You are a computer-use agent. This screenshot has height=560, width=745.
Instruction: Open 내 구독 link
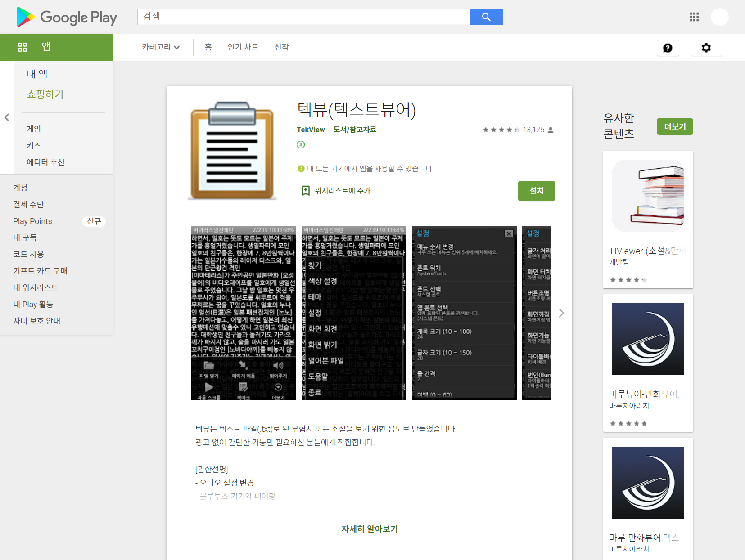25,237
